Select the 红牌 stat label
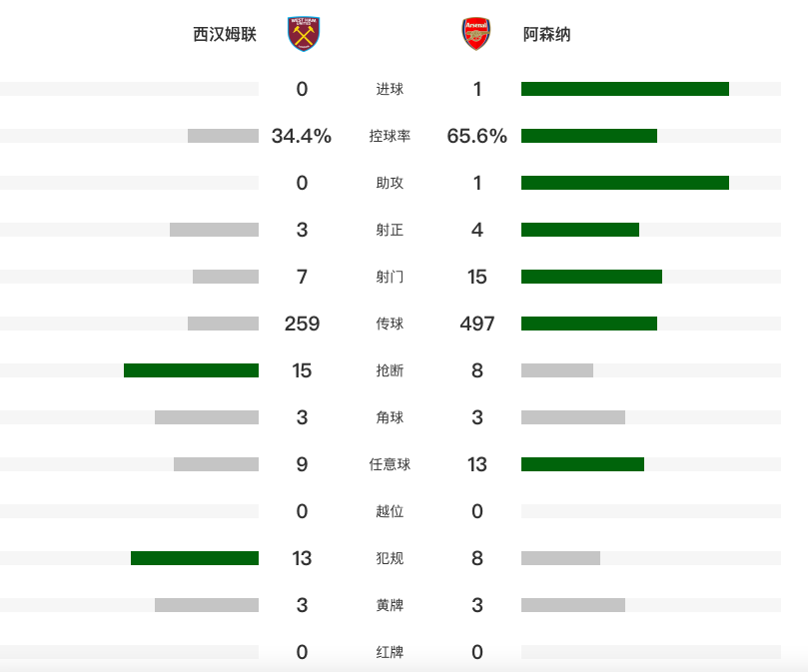The image size is (808, 672). pos(390,652)
